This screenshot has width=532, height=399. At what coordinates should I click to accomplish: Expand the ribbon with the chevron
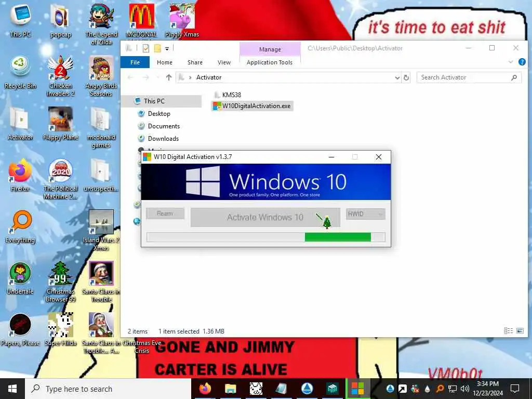click(x=511, y=62)
